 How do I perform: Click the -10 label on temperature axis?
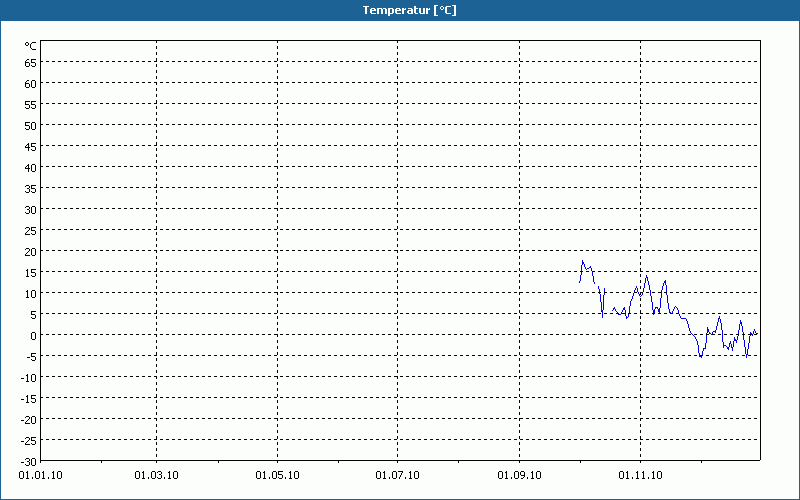(29, 378)
